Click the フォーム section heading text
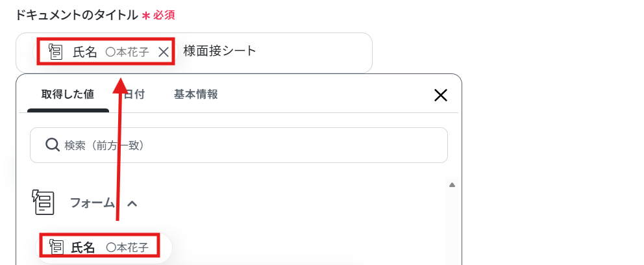The height and width of the screenshot is (265, 644). pyautogui.click(x=92, y=203)
